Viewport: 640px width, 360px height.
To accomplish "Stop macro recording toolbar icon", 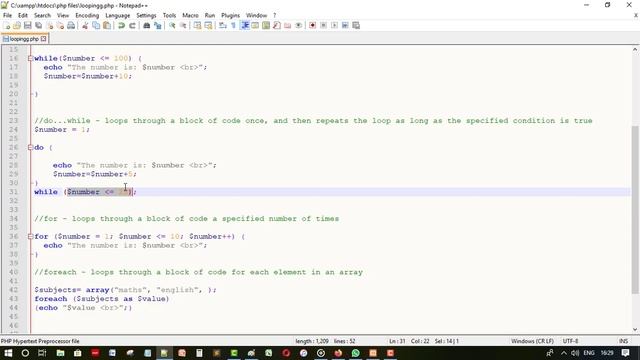I will tap(323, 25).
